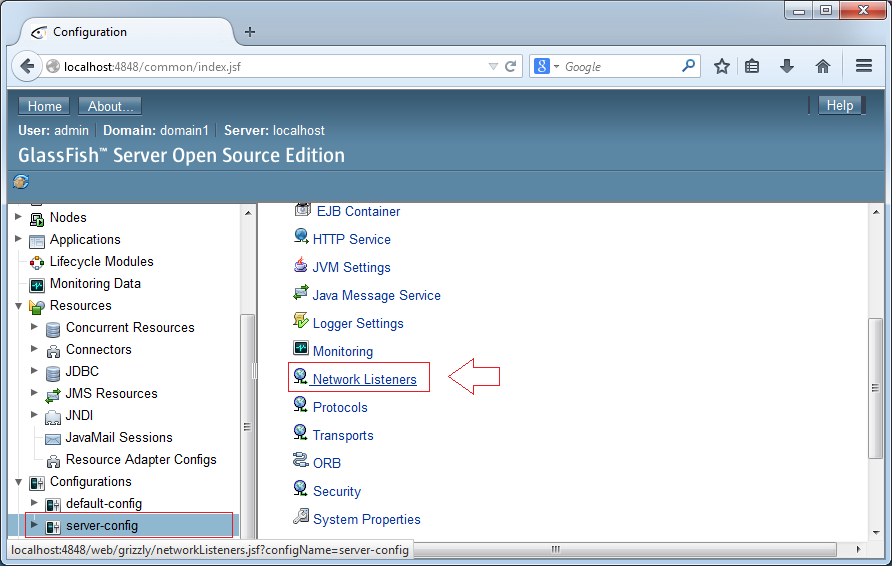Click the Security icon
Image resolution: width=892 pixels, height=566 pixels.
click(x=300, y=488)
